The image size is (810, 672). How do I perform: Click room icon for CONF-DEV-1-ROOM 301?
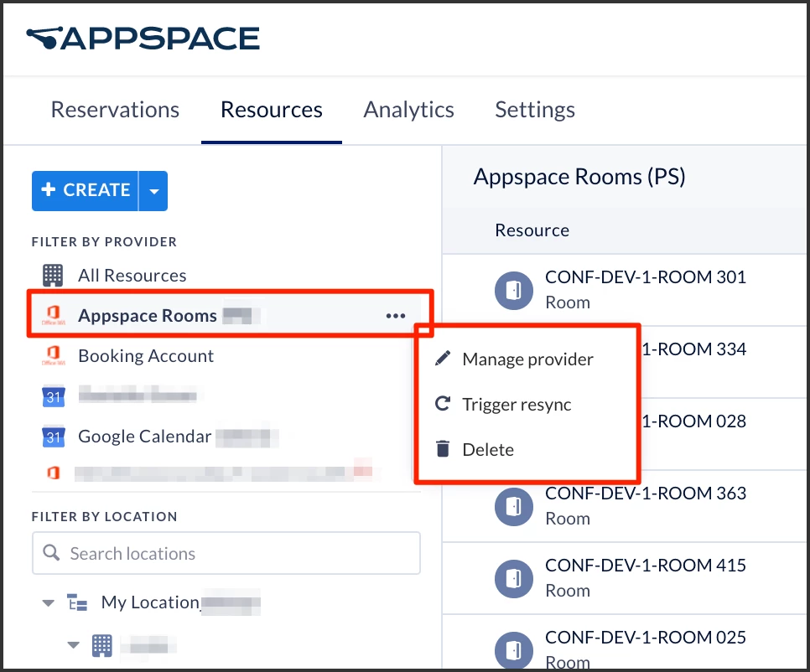tap(513, 291)
